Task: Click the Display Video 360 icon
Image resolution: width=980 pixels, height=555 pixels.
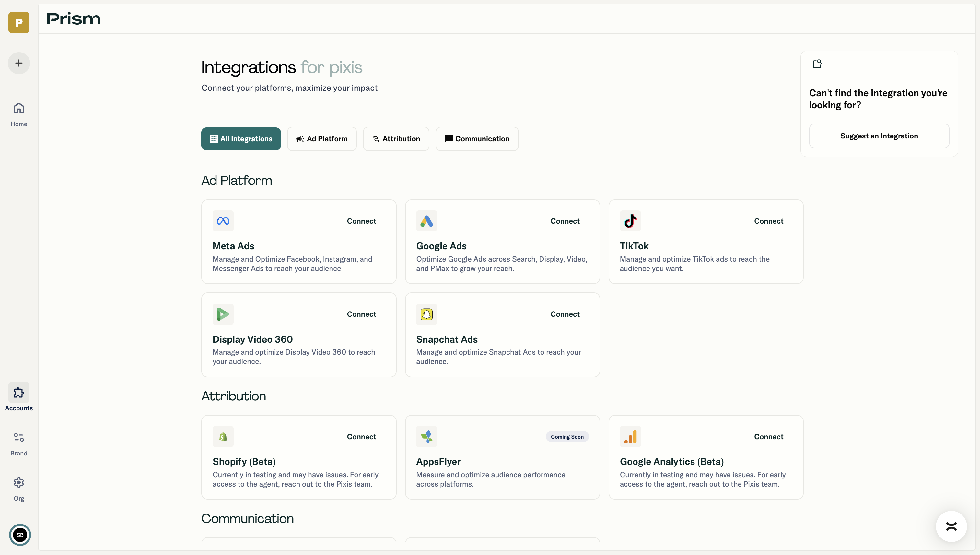Action: [x=223, y=314]
